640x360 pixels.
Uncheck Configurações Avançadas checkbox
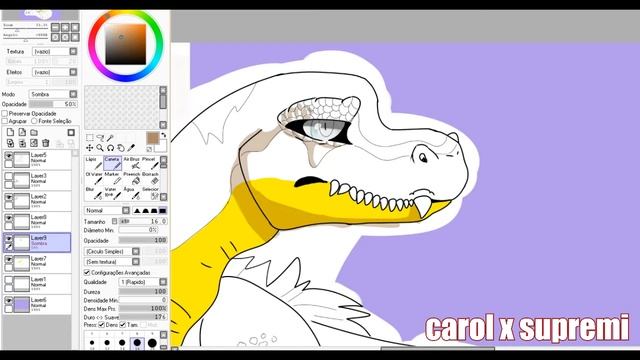tap(87, 272)
